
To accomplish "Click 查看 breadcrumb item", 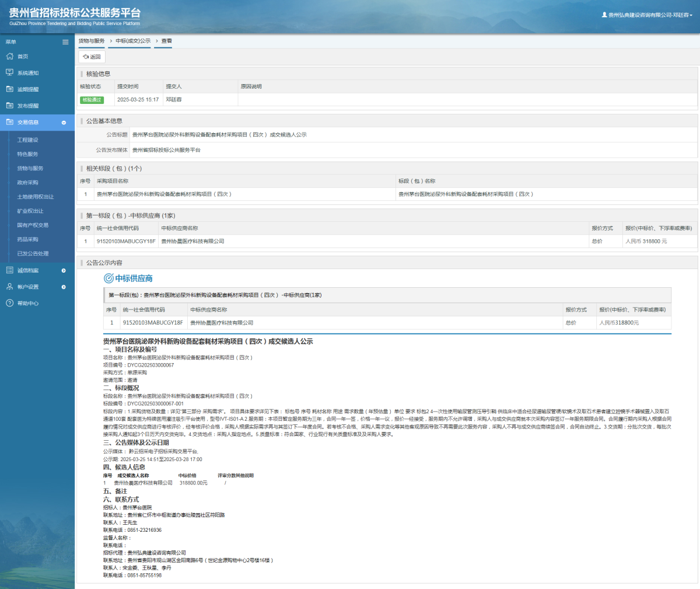I will tap(167, 41).
